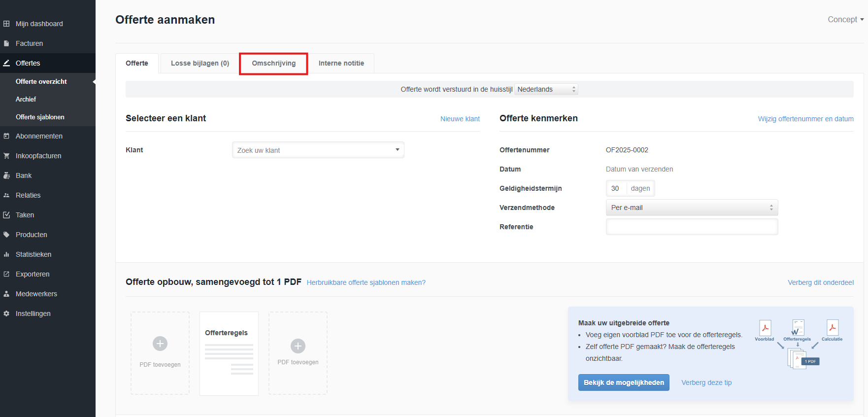Click Wijzig offertenummer en datum link
This screenshot has width=868, height=417.
[805, 119]
